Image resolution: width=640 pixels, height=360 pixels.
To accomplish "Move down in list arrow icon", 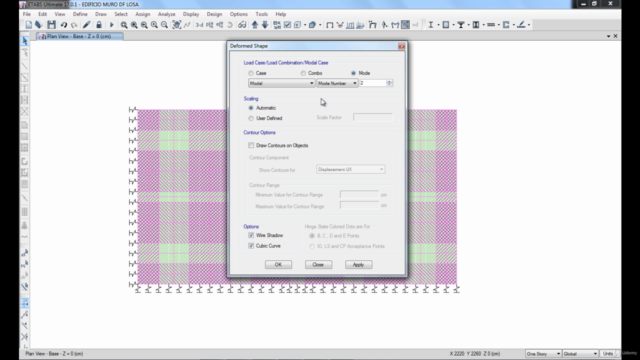I will [265, 25].
